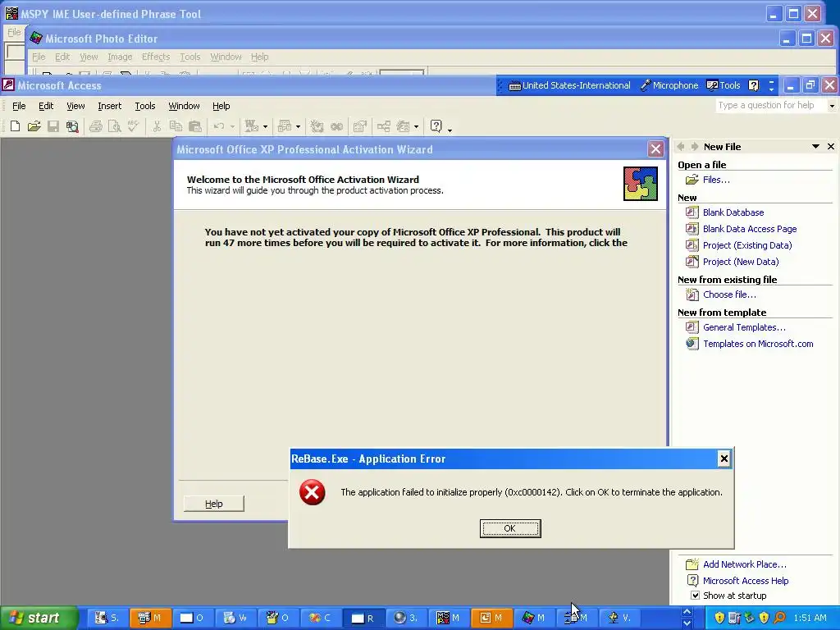Open the File menu in Microsoft Access
The width and height of the screenshot is (840, 630).
pyautogui.click(x=19, y=106)
